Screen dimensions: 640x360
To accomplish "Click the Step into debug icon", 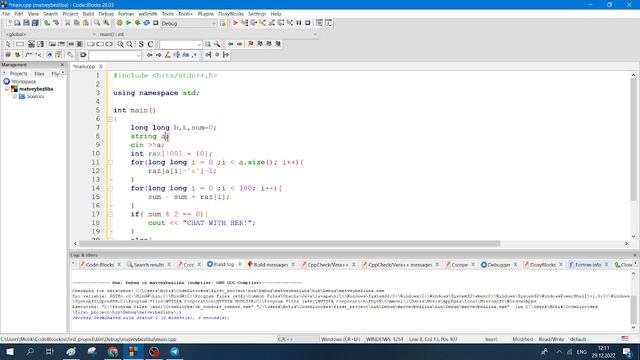I will coord(262,23).
